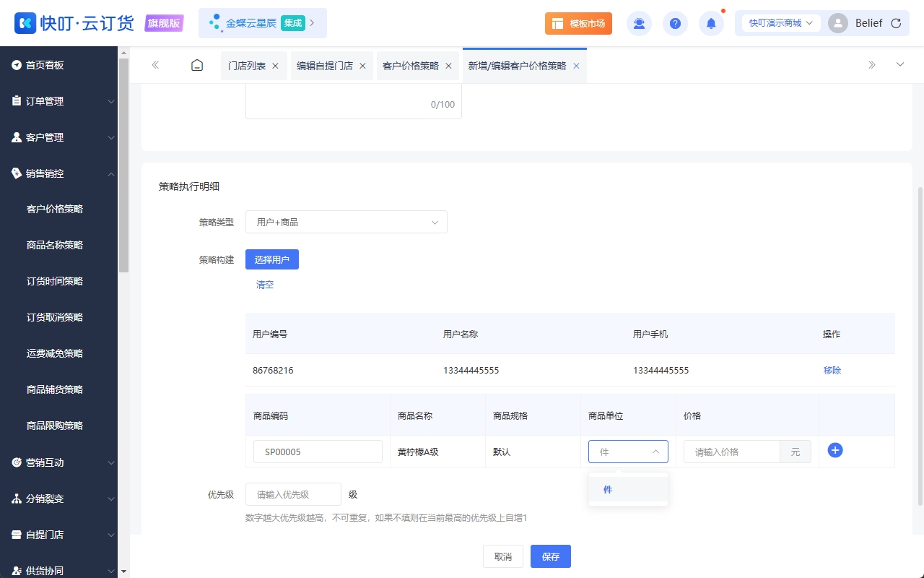Click product name 黄柠檬A级
The image size is (924, 578).
418,452
